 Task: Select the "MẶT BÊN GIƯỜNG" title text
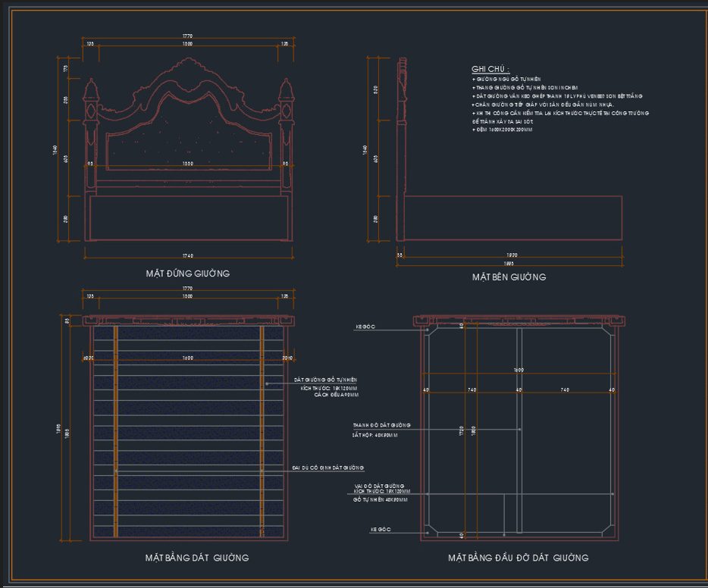coord(509,277)
